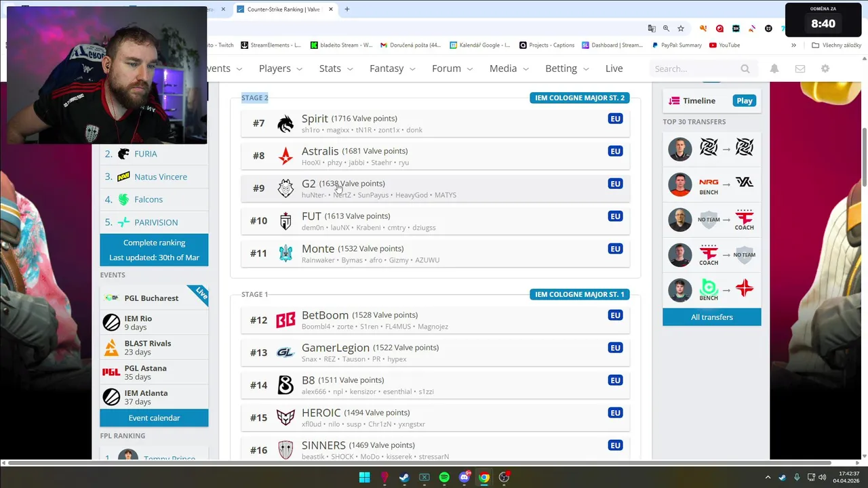Click the translate page icon
The height and width of the screenshot is (488, 868).
[x=652, y=28]
